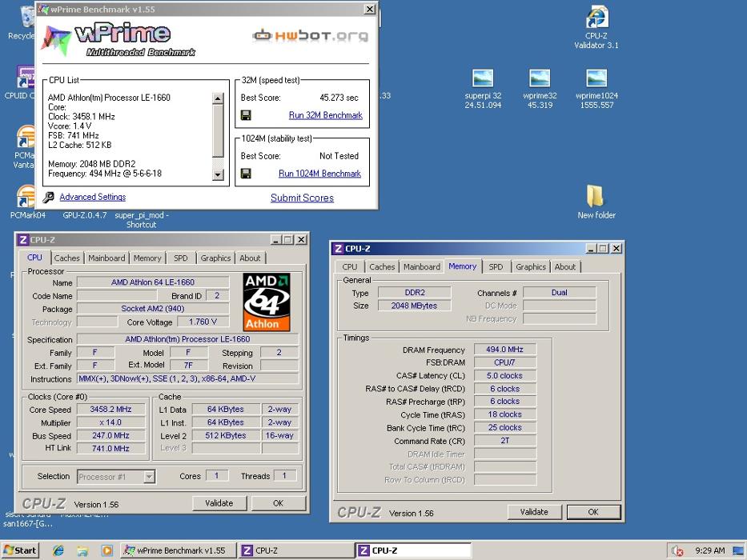The image size is (747, 560).
Task: Open Graphics tab in left CPU-Z window
Action: [215, 258]
